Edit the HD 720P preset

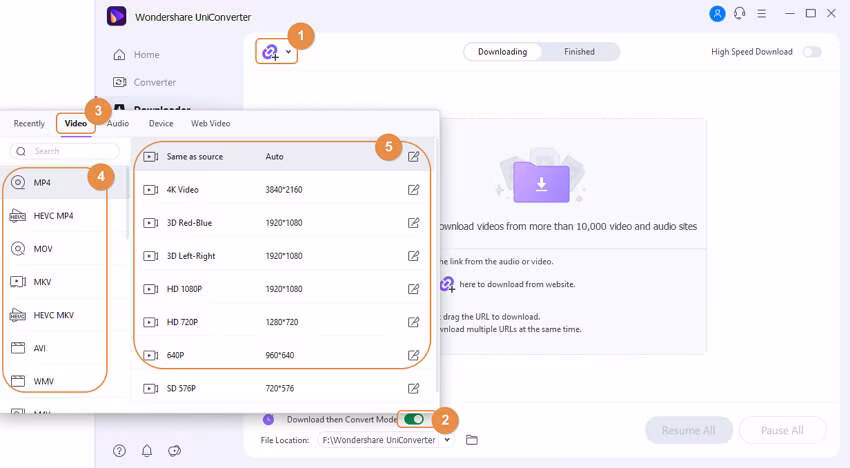413,322
